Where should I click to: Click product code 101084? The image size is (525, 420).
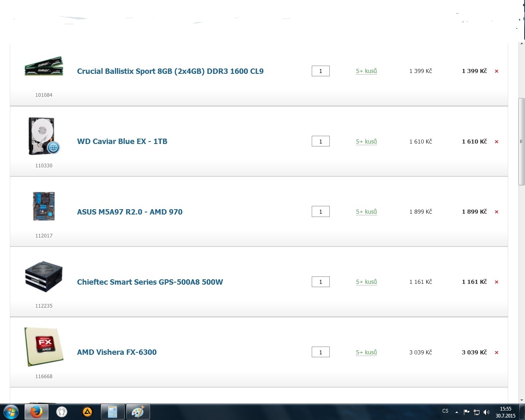pyautogui.click(x=44, y=95)
